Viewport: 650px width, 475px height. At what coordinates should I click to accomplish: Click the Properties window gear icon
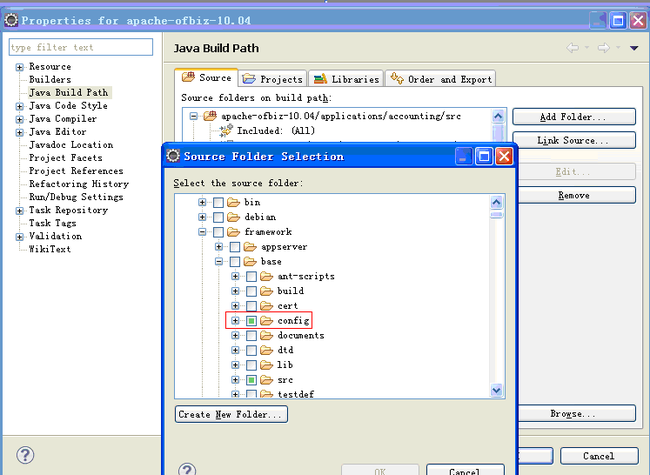pos(11,19)
